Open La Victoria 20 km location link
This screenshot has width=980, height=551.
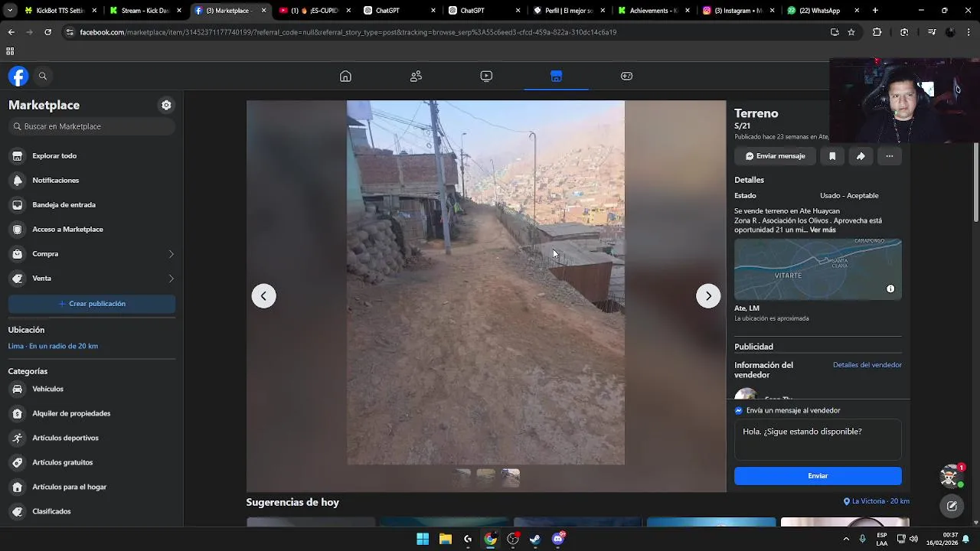(x=877, y=501)
